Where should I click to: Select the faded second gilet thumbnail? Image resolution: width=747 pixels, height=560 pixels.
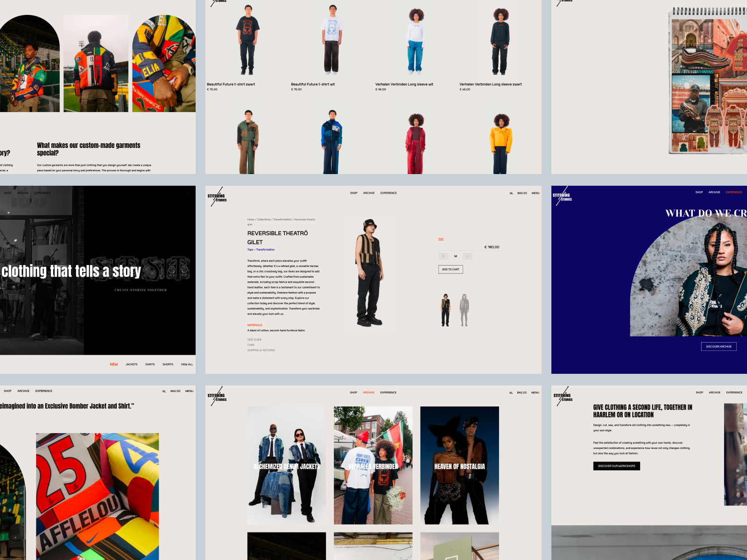(464, 310)
